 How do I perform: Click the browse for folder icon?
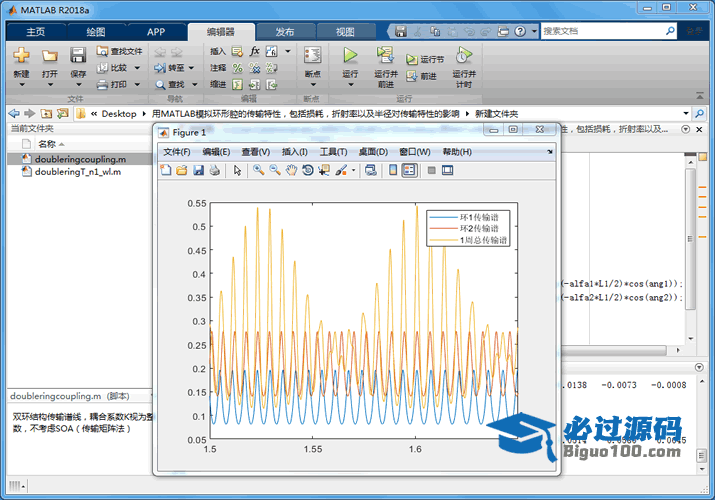62,113
